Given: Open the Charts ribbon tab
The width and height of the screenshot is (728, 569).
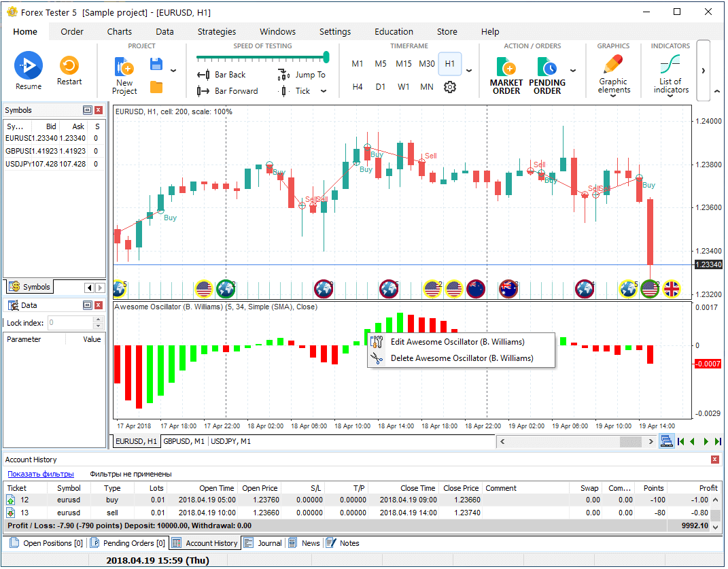Looking at the screenshot, I should [120, 31].
